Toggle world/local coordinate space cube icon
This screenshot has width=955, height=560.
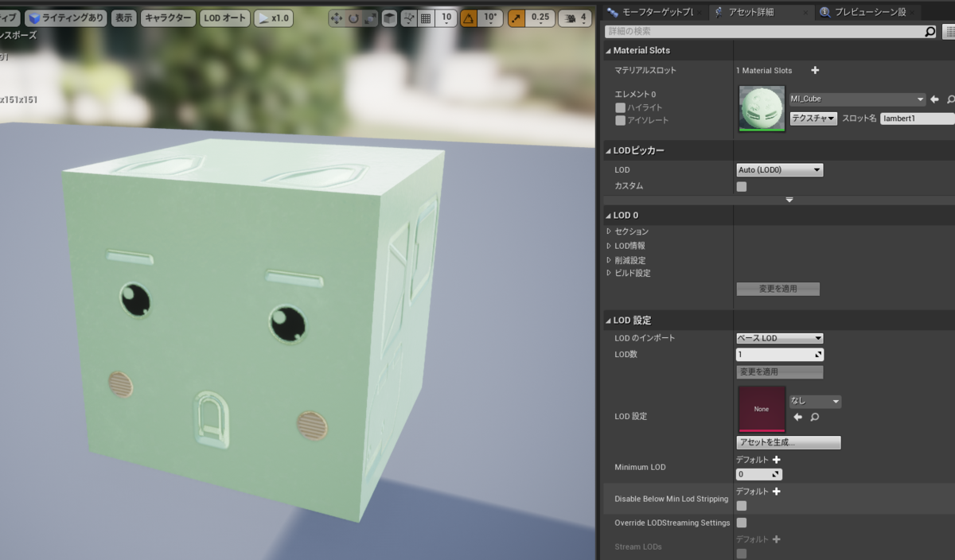point(389,17)
